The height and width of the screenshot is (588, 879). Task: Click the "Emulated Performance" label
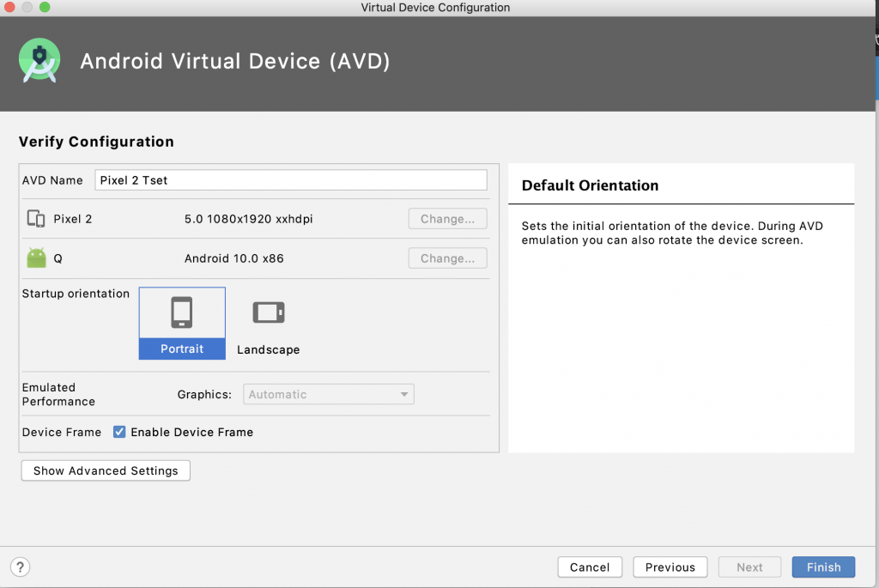pos(58,394)
